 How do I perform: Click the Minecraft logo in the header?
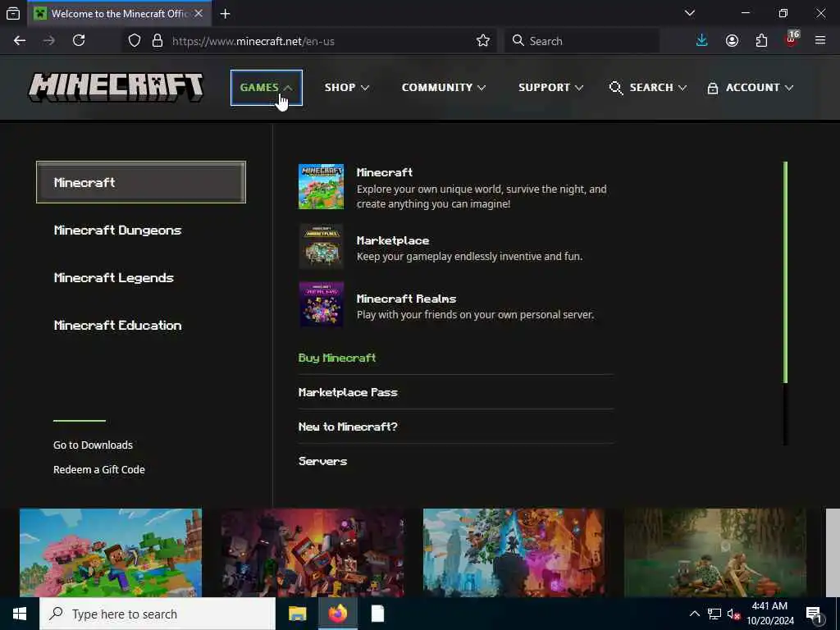[116, 87]
